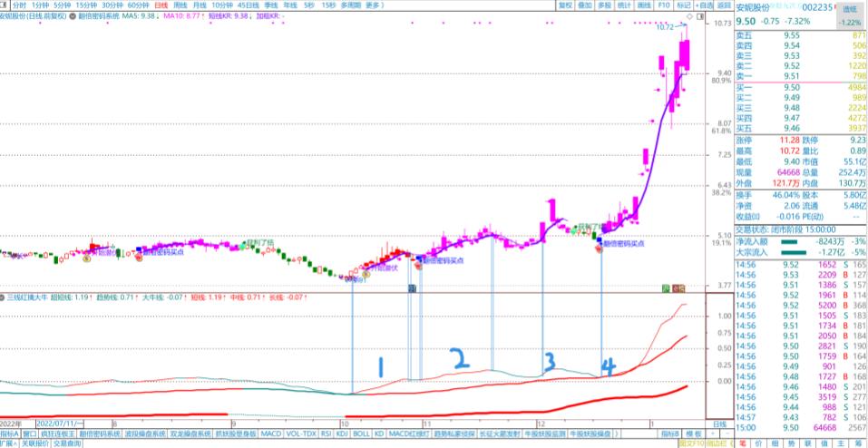Viewport: 868px width, 448px height.
Task: Open the 关联报价 tab
Action: tap(35, 443)
